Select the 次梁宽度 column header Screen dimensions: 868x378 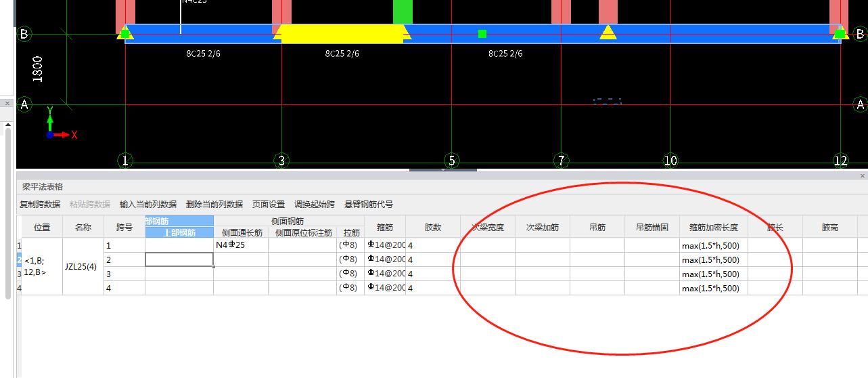pos(488,227)
